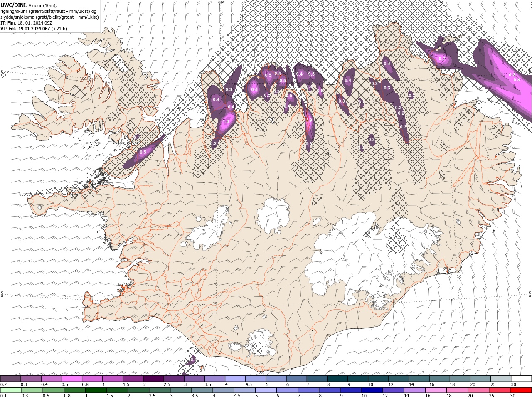Click the pale green first swatch of lower legend
Viewport: 532px width, 399px height.
pyautogui.click(x=10, y=390)
